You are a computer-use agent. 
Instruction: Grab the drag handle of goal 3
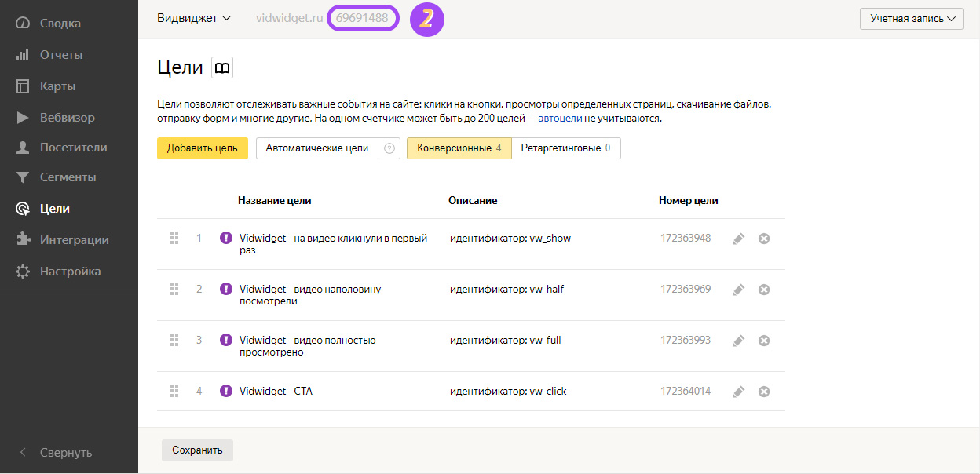pos(174,340)
